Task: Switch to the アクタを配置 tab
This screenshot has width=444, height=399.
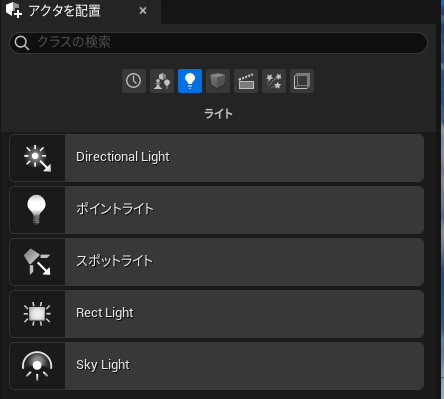Action: click(x=64, y=11)
